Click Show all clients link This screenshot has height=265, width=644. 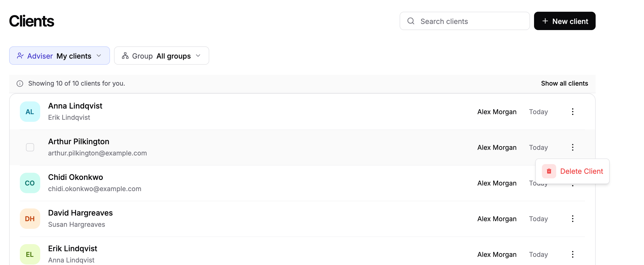pyautogui.click(x=564, y=83)
